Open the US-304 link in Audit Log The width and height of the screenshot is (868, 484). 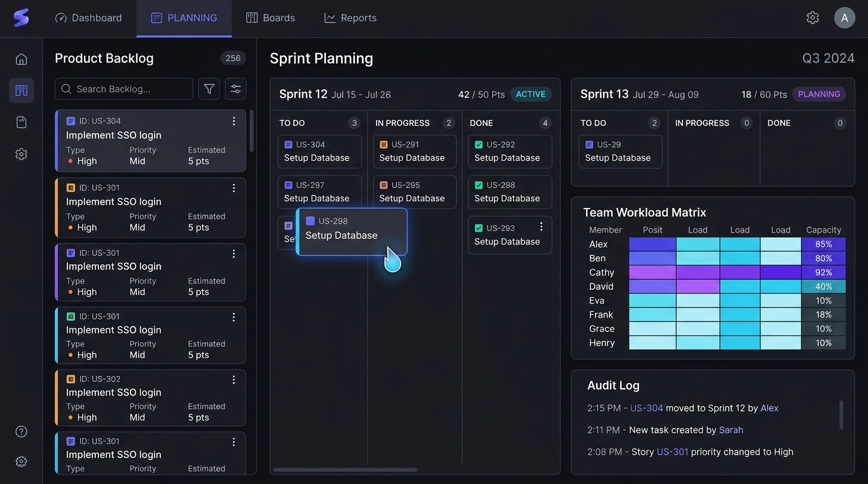click(x=647, y=408)
